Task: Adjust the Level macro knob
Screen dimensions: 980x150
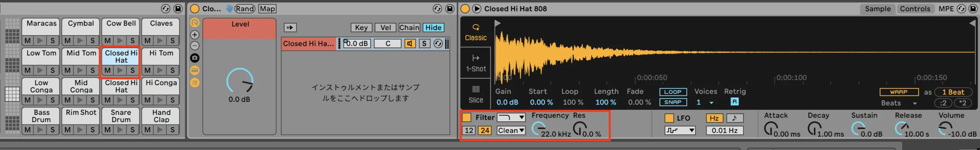Action: point(240,81)
